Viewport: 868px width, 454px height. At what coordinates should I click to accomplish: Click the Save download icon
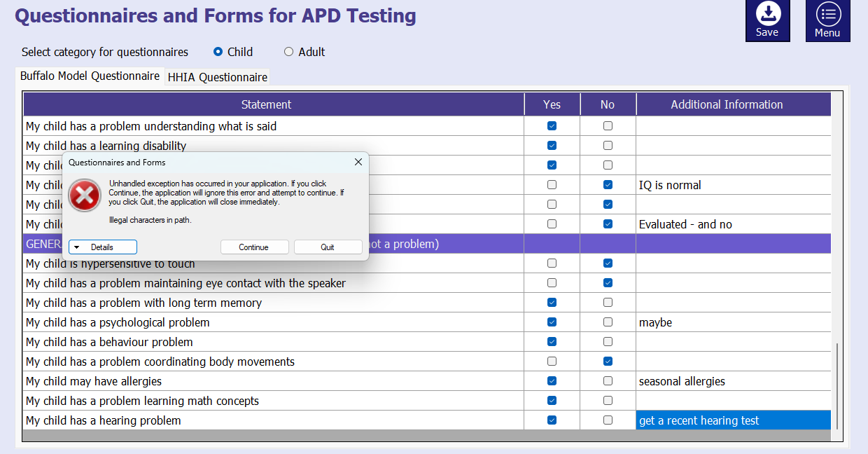click(767, 15)
